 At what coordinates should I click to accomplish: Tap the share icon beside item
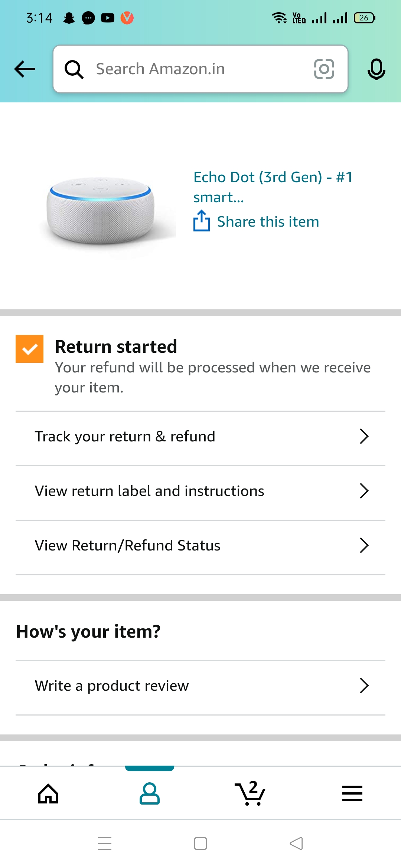tap(202, 221)
